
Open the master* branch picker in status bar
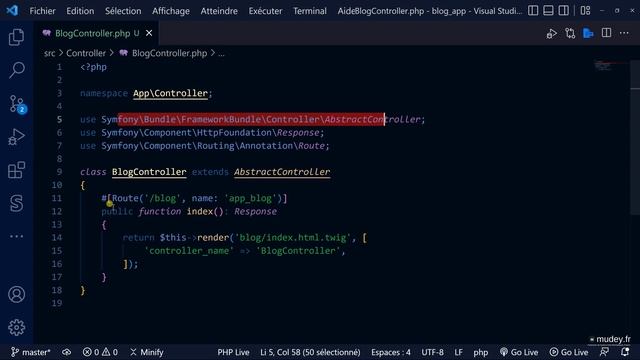[31, 352]
